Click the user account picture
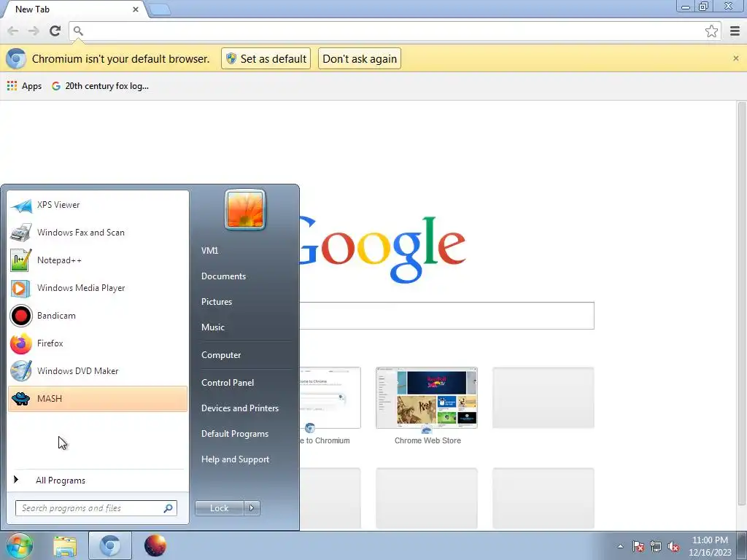 tap(245, 209)
